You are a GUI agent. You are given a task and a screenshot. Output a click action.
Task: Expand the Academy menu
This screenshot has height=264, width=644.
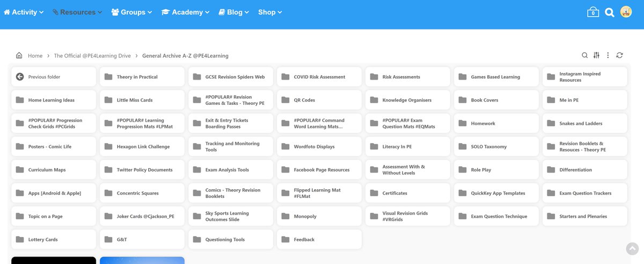pos(186,12)
